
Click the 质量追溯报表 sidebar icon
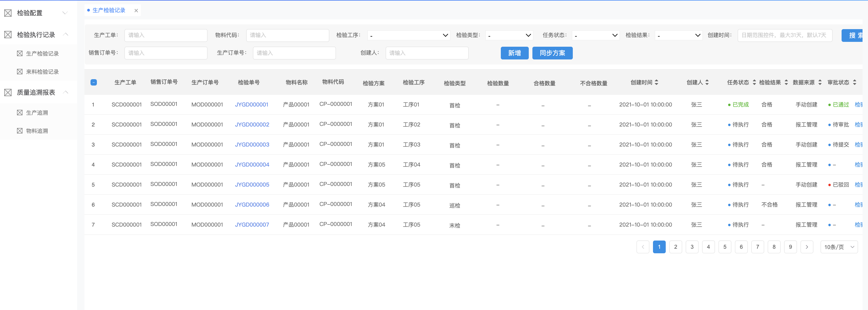(x=8, y=92)
